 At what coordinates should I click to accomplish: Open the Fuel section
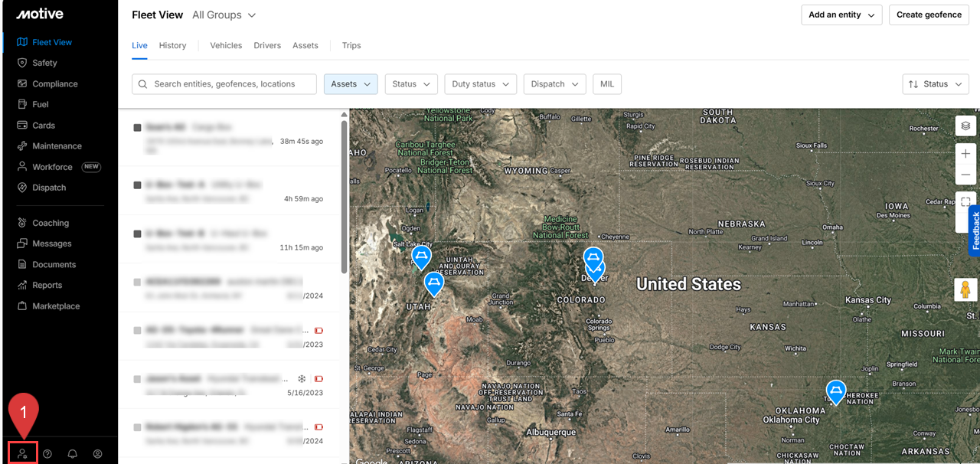[40, 104]
